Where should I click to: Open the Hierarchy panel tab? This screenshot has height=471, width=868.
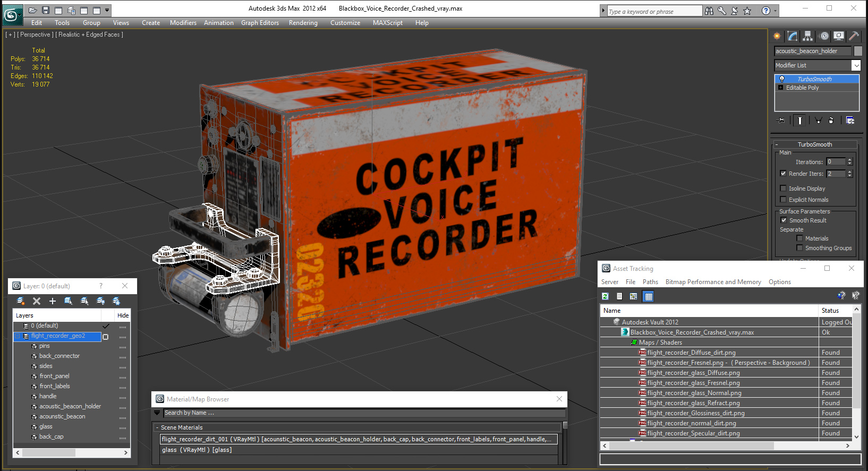pos(808,36)
